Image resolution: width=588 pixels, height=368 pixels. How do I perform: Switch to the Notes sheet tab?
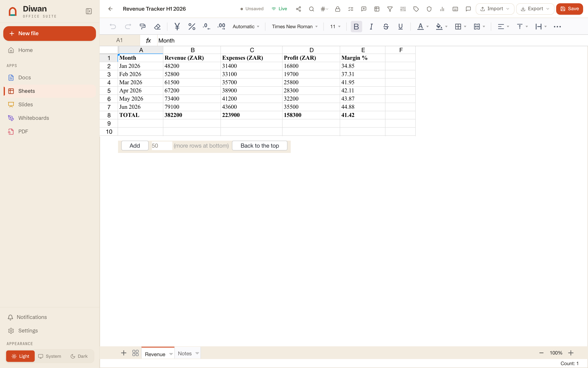coord(185,353)
